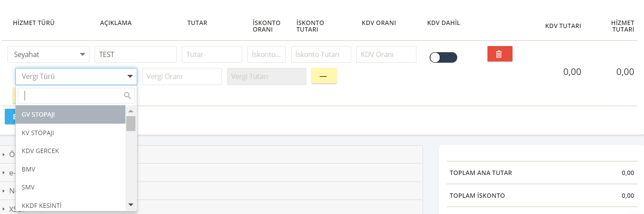Choose KDV GERCEK option
This screenshot has height=214, width=644.
point(71,151)
